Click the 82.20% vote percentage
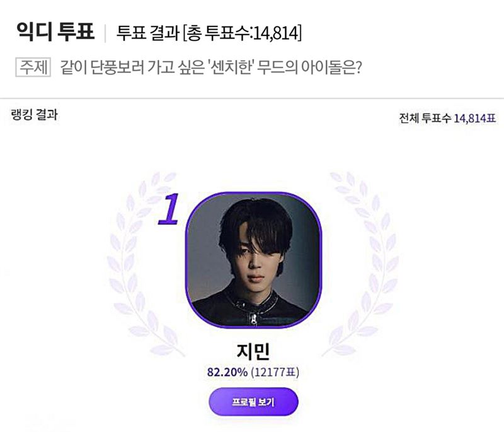The width and height of the screenshot is (504, 432). tap(227, 372)
